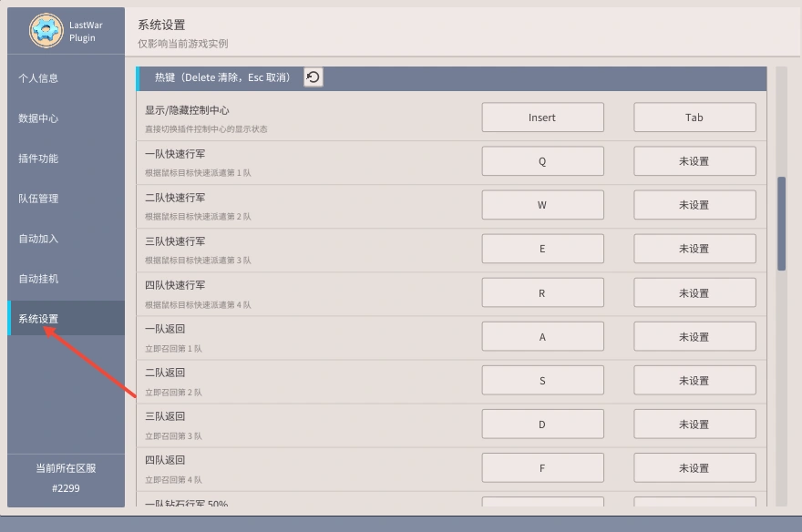Open 自动挂机 page
The width and height of the screenshot is (802, 532).
click(x=38, y=279)
